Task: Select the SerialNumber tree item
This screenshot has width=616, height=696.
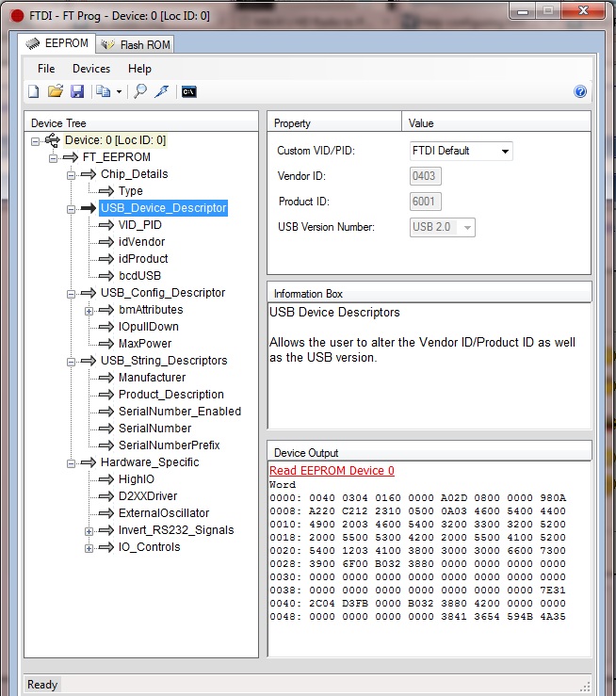Action: pos(154,429)
